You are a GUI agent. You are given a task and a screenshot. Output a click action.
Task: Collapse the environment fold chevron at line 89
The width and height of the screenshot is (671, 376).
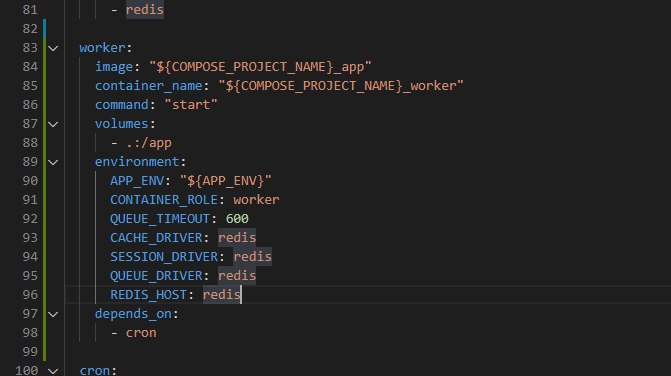[53, 162]
